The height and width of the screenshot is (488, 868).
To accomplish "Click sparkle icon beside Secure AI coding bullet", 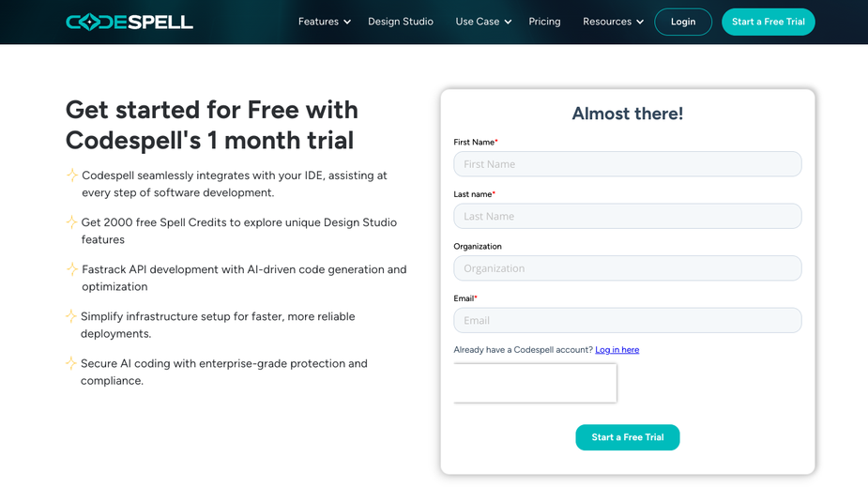I will (71, 363).
